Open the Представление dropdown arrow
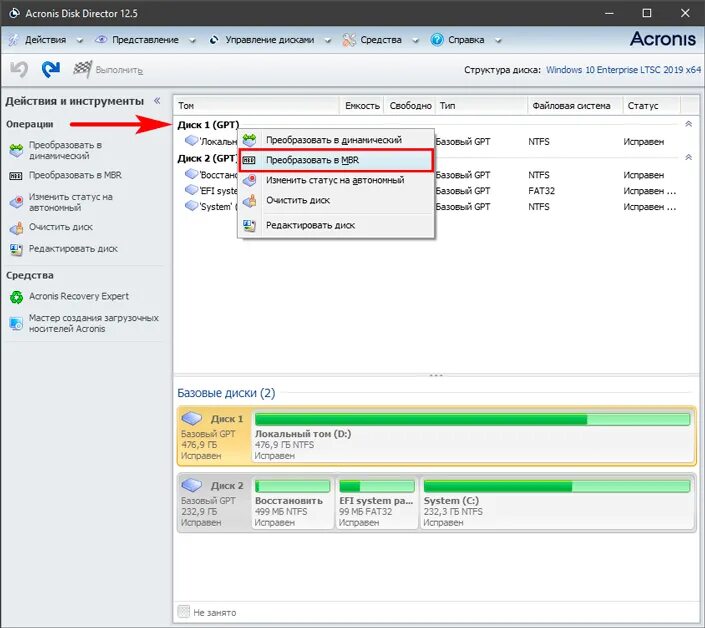This screenshot has width=705, height=628. pyautogui.click(x=192, y=40)
